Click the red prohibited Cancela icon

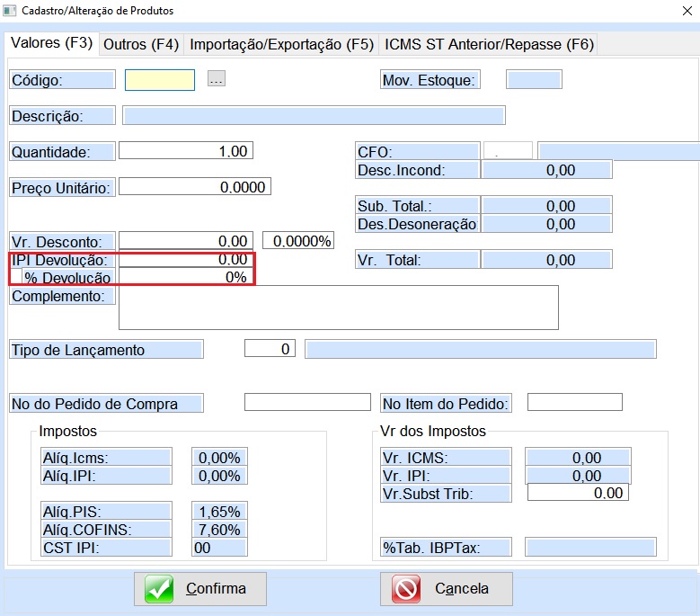[x=408, y=589]
